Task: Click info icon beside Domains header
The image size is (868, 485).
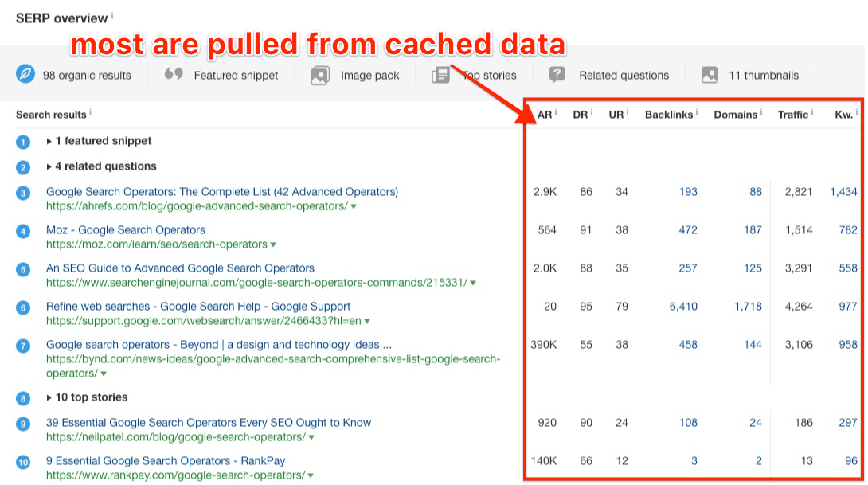Action: [x=761, y=112]
